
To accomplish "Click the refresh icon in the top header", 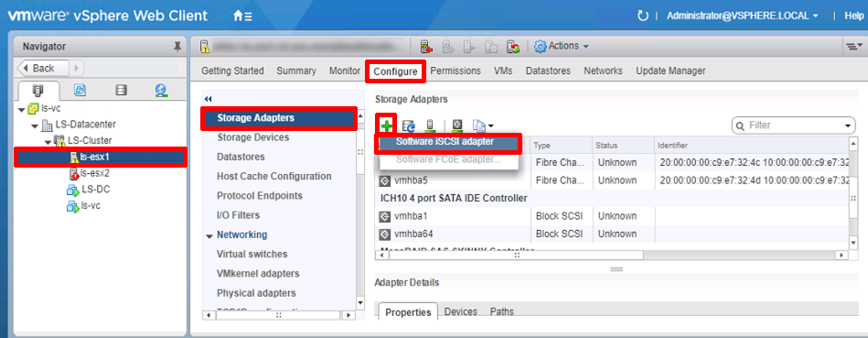I will pyautogui.click(x=643, y=16).
